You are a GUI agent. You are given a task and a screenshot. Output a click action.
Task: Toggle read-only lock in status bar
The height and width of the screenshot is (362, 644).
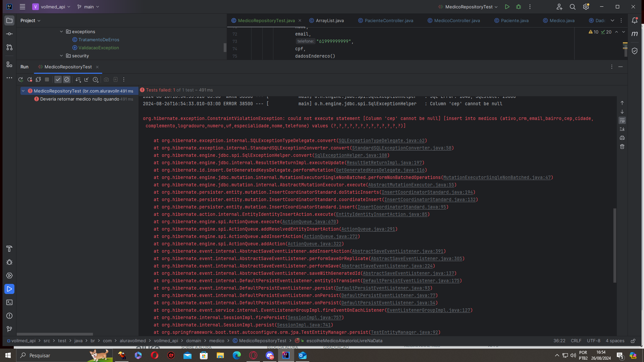(x=633, y=341)
